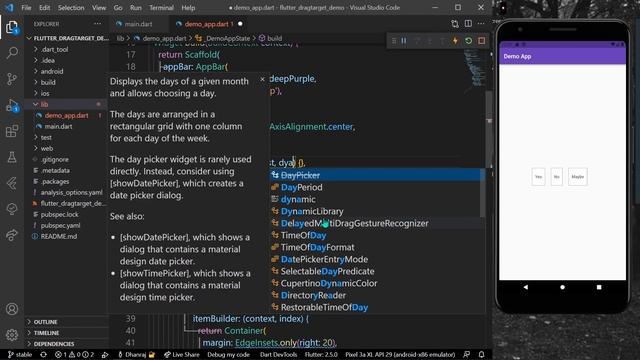Open the Edit menu
This screenshot has height=360, width=640.
pos(44,7)
